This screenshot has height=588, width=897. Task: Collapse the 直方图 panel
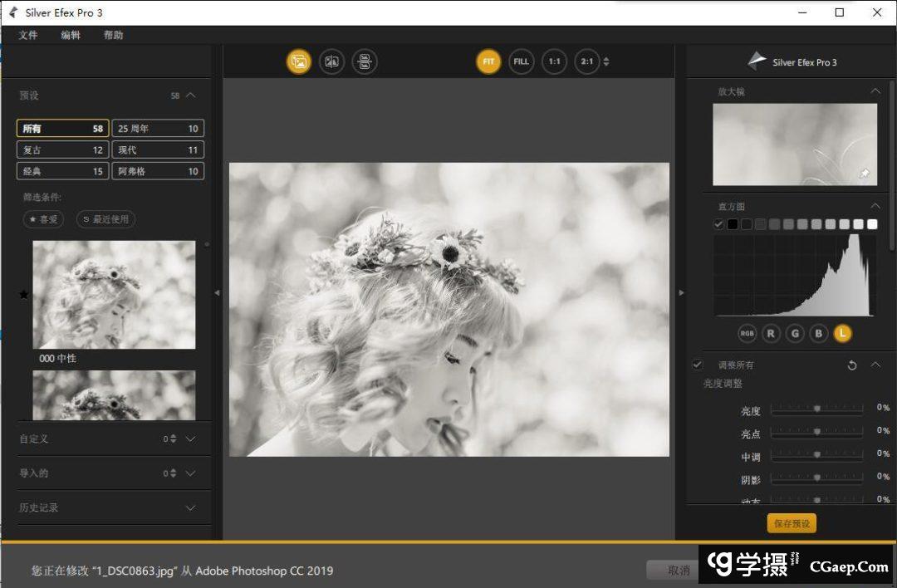[x=875, y=206]
